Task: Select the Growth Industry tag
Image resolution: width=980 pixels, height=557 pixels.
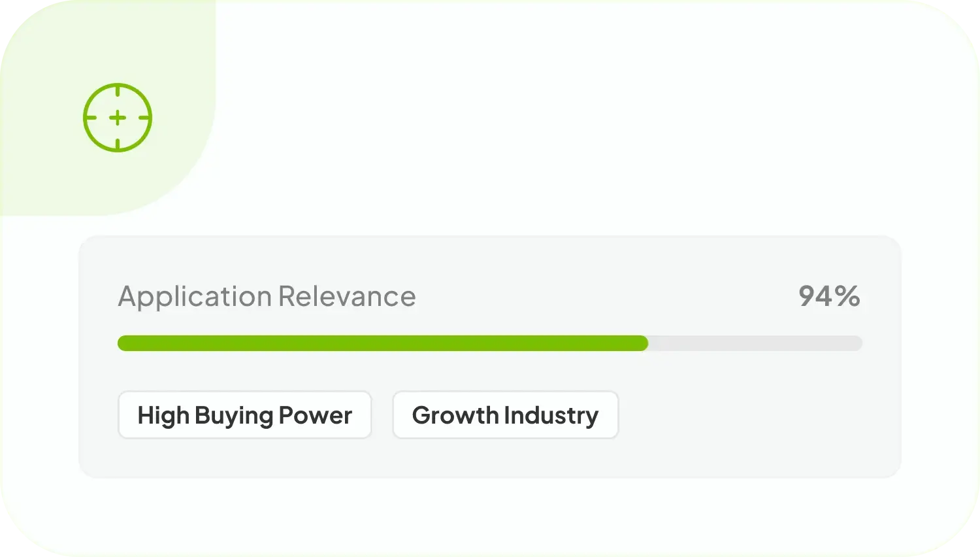Action: coord(505,415)
